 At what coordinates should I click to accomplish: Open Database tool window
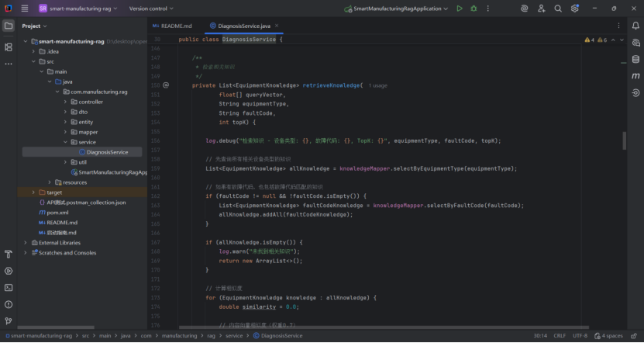click(x=635, y=59)
